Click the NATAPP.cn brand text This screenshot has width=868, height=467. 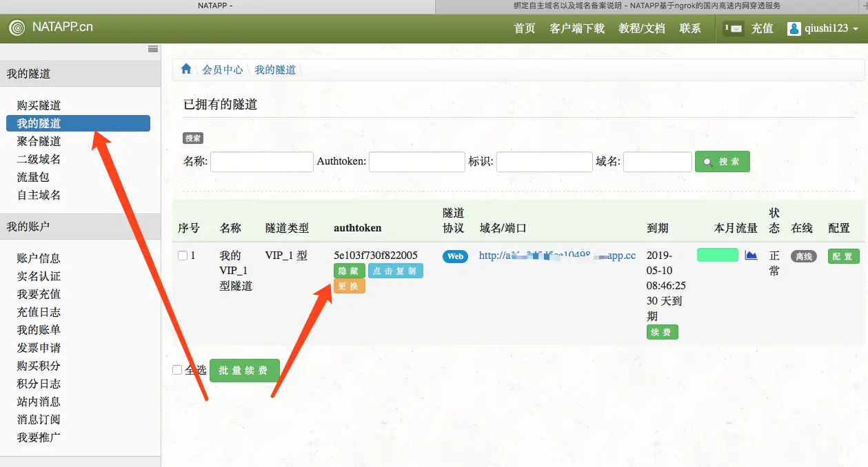tap(62, 28)
